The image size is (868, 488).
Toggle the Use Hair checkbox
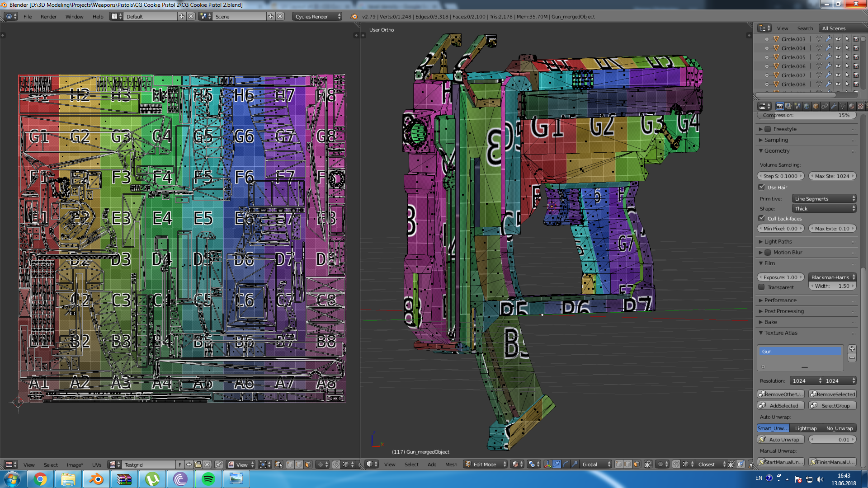tap(762, 187)
